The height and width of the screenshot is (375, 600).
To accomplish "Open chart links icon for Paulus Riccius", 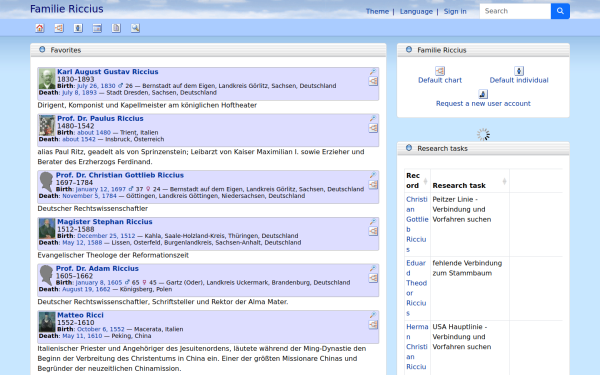I will coord(373,128).
